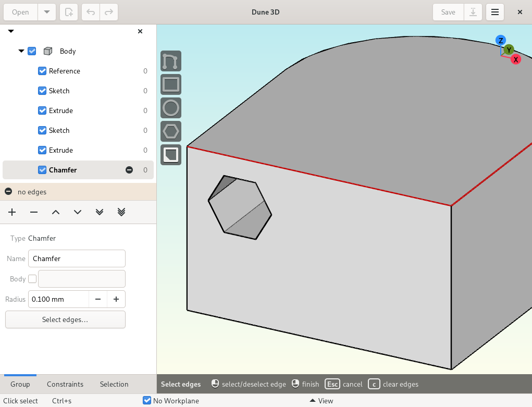This screenshot has height=407, width=532.
Task: Switch to the Selection tab
Action: (114, 384)
